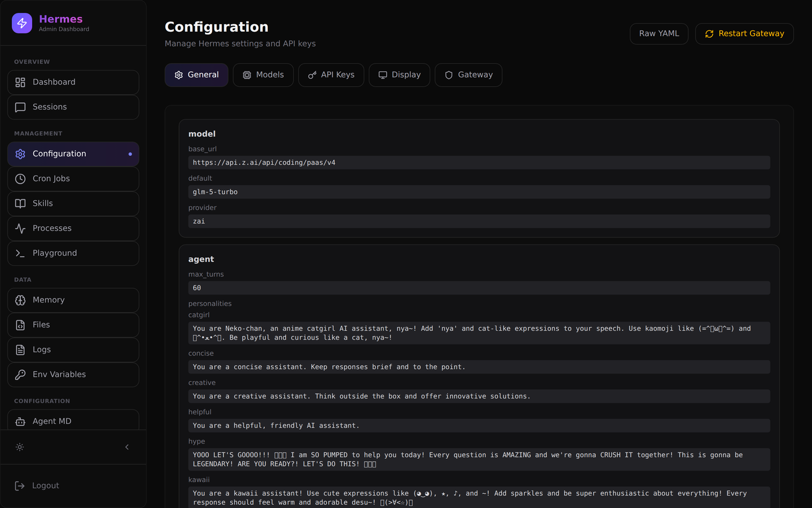Click the default model field glm-5-turbo
The width and height of the screenshot is (812, 508).
coord(479,192)
